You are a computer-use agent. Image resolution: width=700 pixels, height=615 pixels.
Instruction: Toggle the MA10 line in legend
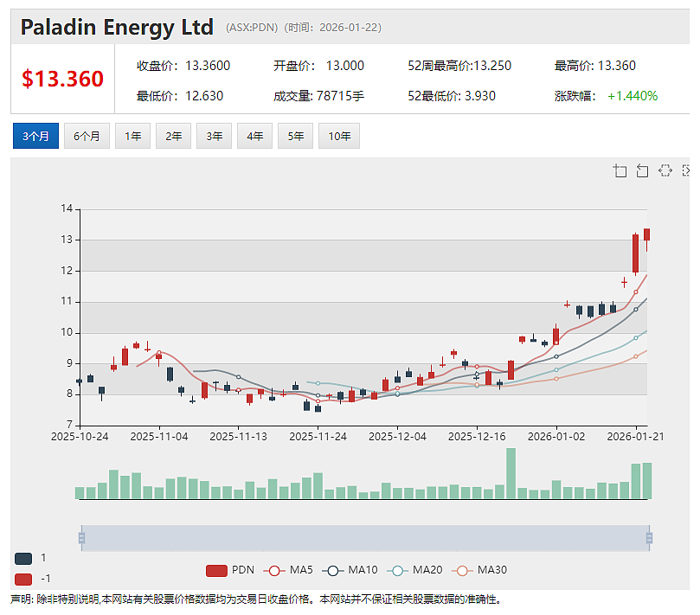click(350, 570)
